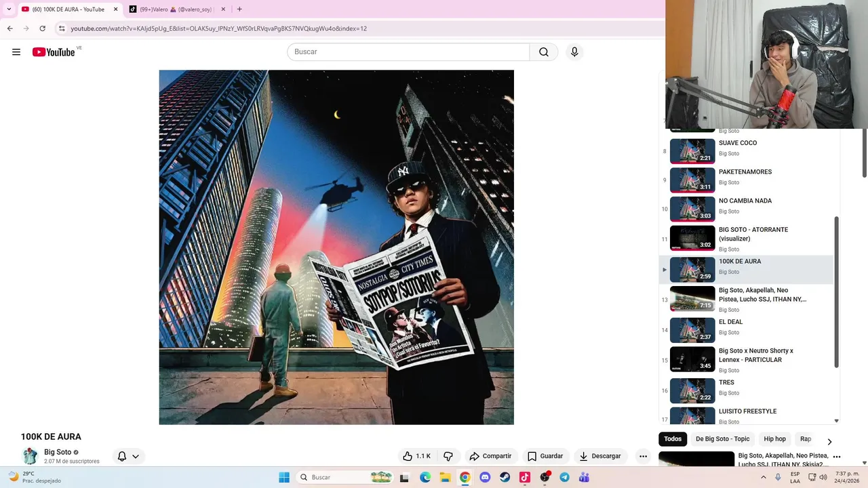Select the Todos filter chip
Image resolution: width=868 pixels, height=488 pixels.
click(673, 439)
